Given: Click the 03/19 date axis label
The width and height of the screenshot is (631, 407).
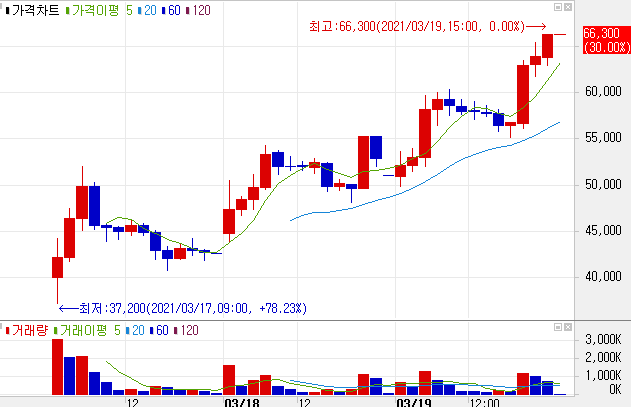Looking at the screenshot, I should (414, 403).
